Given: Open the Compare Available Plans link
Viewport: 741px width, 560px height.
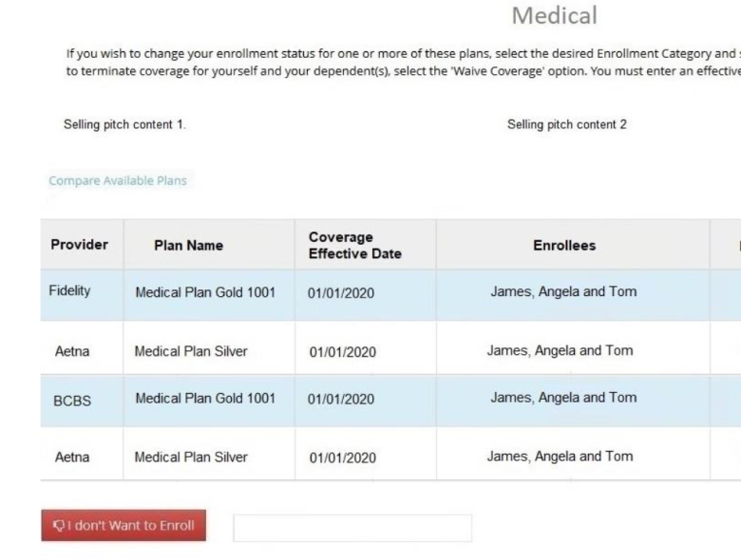Looking at the screenshot, I should [118, 180].
